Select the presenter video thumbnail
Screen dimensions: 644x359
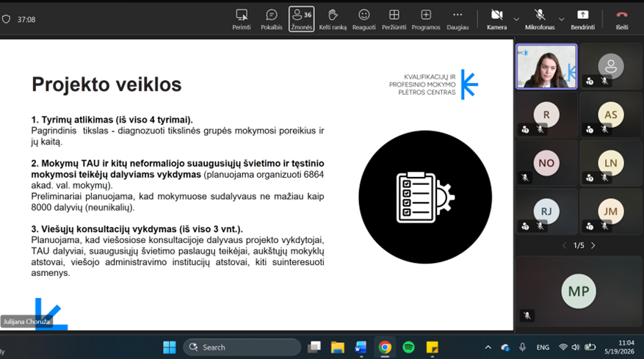pyautogui.click(x=546, y=67)
